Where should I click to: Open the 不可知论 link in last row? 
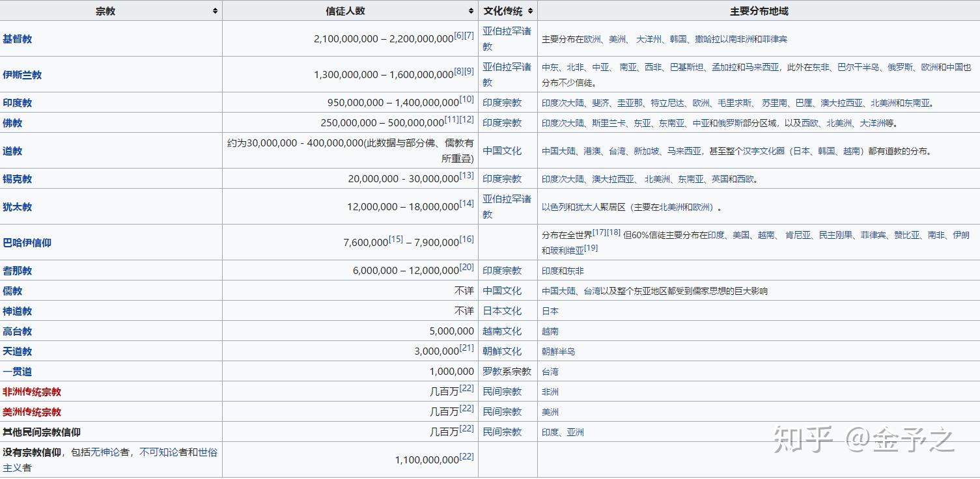coord(159,452)
